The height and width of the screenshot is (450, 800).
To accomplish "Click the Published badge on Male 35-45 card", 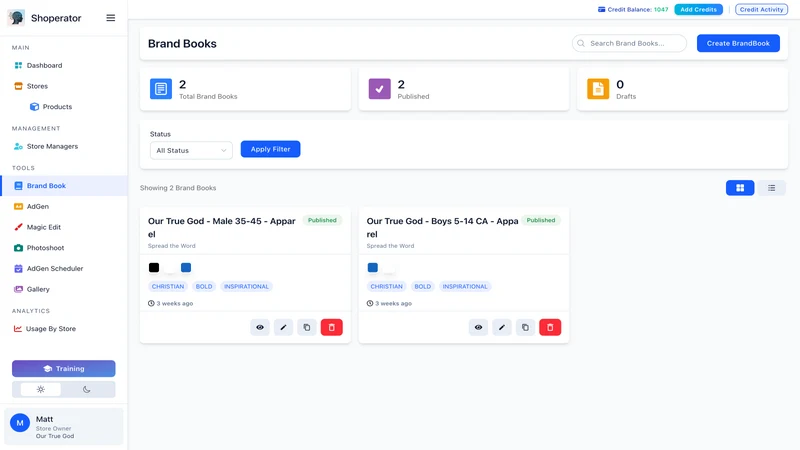I will point(322,220).
